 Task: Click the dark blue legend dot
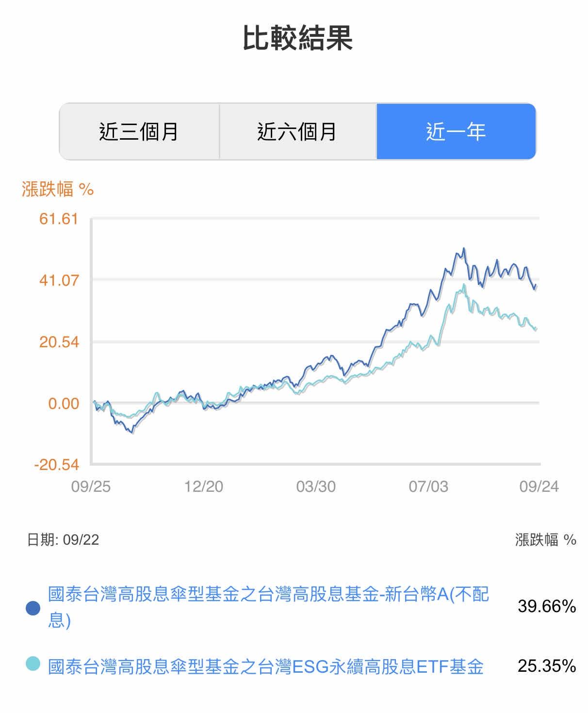33,608
